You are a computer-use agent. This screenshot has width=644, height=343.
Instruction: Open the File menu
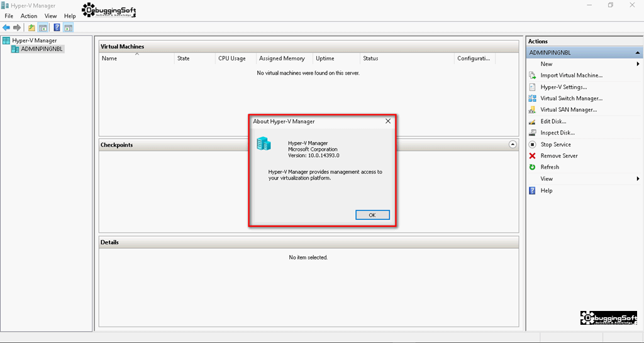[9, 16]
